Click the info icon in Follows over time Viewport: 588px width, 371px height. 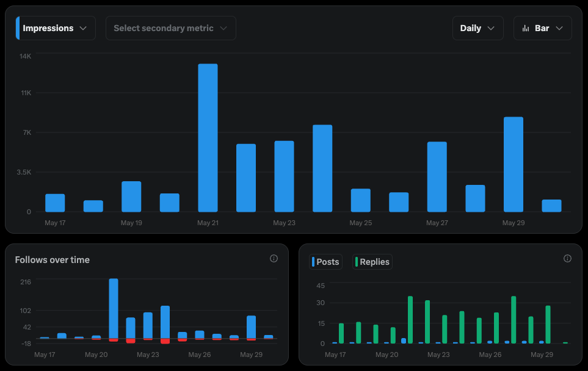[x=274, y=259]
